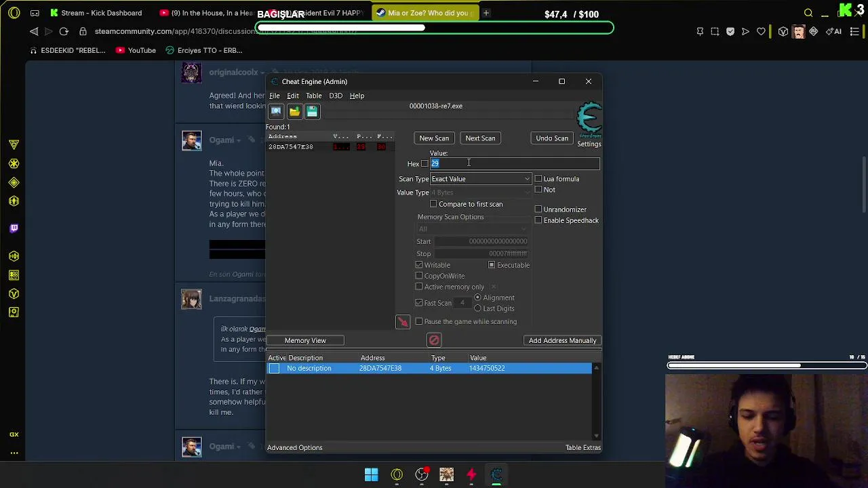Clear address list using red no-entry icon
The image size is (868, 488).
click(x=434, y=340)
